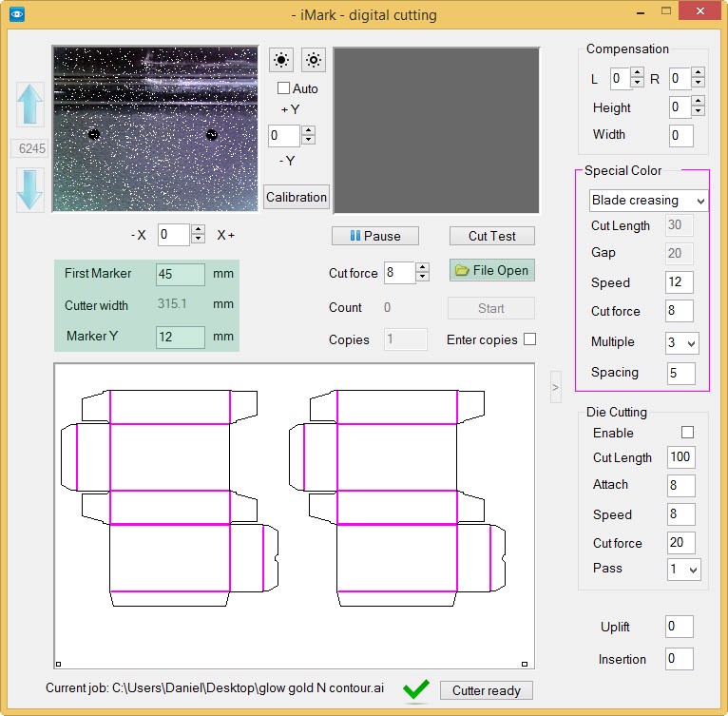Click the Special Color Cut force field
The width and height of the screenshot is (728, 716).
click(x=680, y=311)
